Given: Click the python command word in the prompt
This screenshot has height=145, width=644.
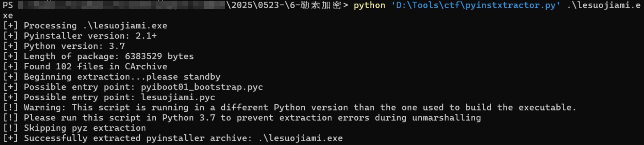Looking at the screenshot, I should tap(369, 5).
